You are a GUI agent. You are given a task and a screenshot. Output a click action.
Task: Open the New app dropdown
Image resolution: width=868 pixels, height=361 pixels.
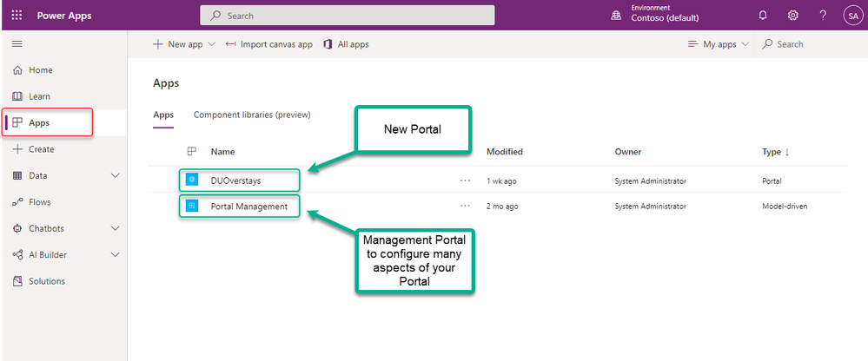184,44
